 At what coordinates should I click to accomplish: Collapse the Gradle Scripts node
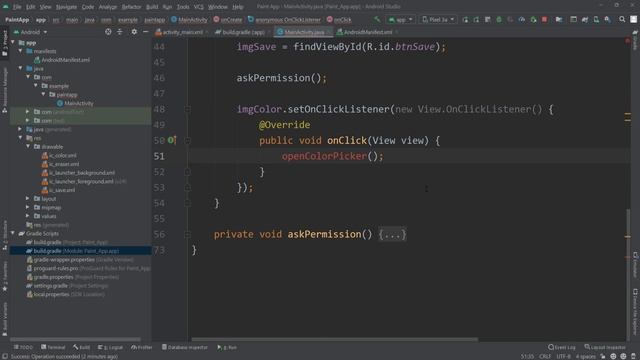click(x=13, y=233)
